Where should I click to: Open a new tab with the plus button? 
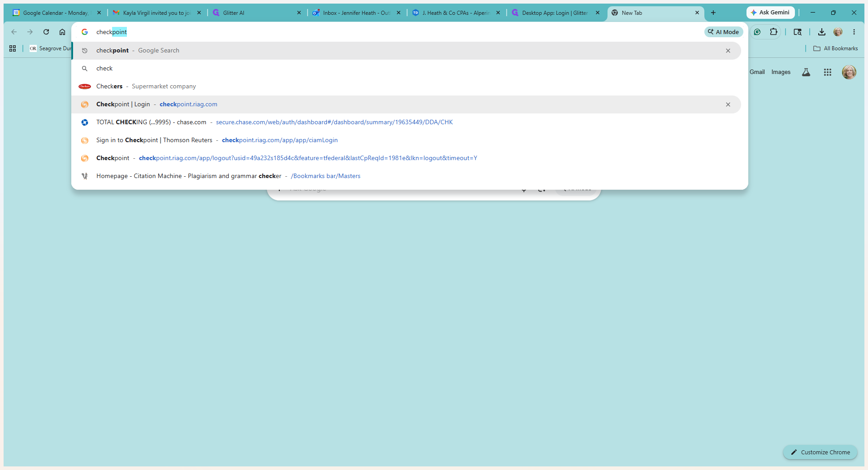tap(713, 13)
